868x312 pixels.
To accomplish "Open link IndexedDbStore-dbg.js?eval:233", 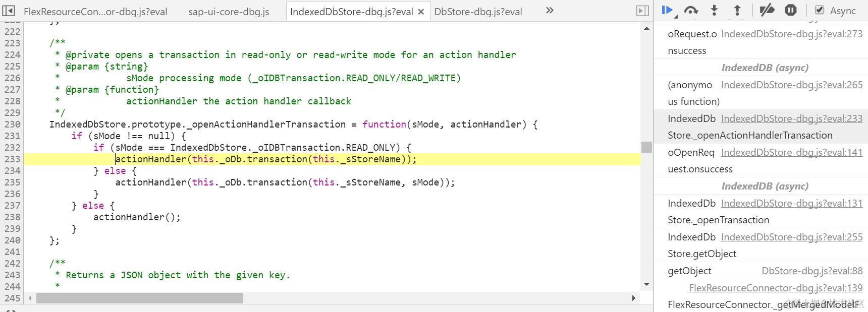I will tap(792, 118).
